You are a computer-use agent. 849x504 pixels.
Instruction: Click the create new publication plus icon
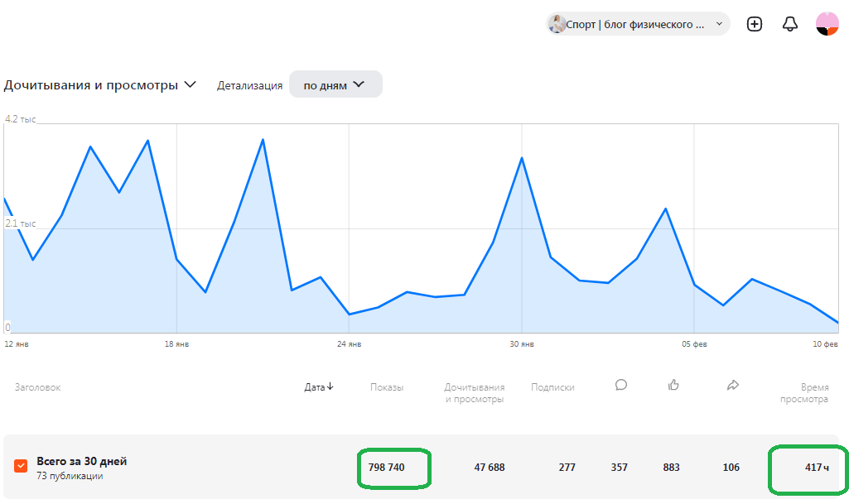tap(755, 24)
